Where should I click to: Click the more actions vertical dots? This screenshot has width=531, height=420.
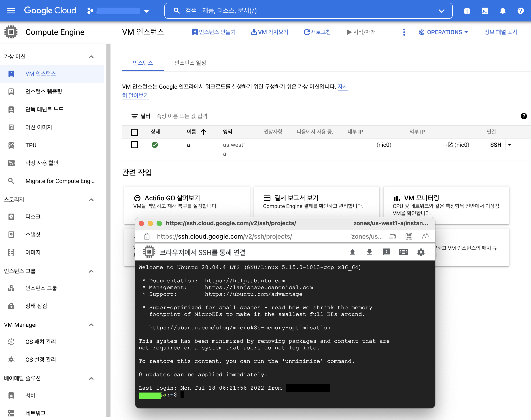(404, 32)
